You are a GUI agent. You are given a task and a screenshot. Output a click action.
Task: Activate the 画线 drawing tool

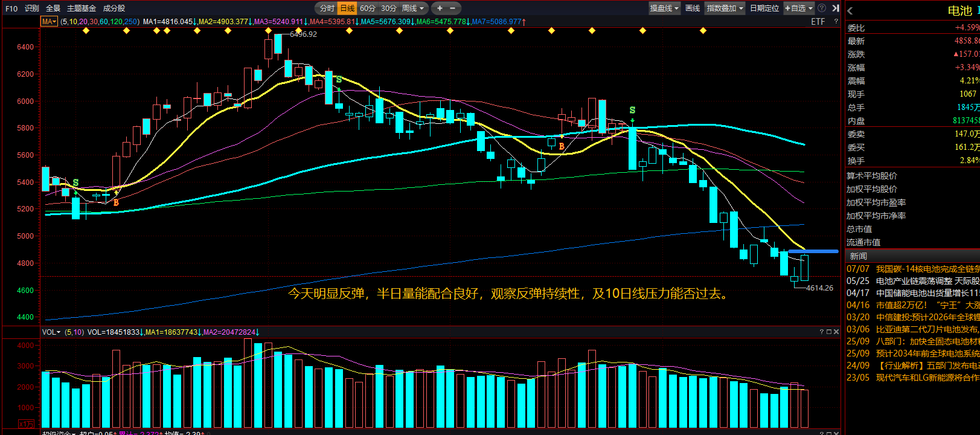coord(693,8)
